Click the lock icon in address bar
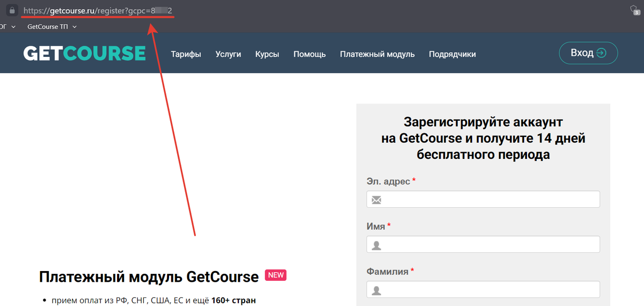Screen dimensions: 644x306 click(x=12, y=10)
